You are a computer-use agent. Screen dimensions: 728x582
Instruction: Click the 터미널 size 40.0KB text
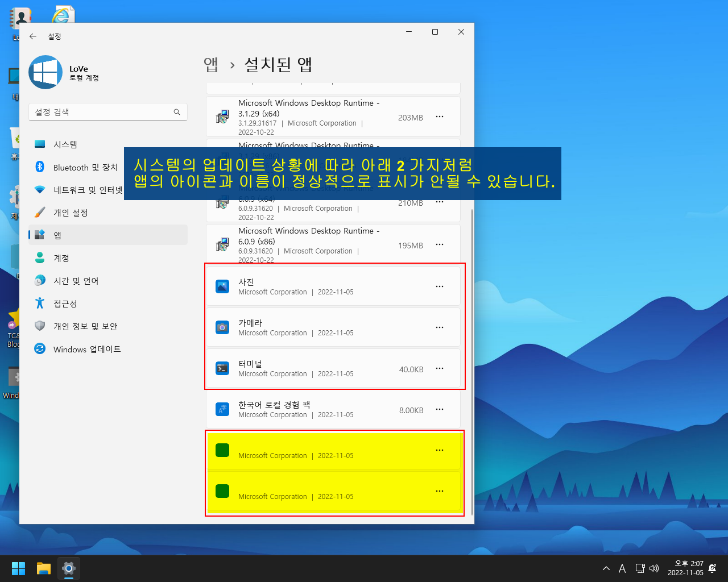411,369
